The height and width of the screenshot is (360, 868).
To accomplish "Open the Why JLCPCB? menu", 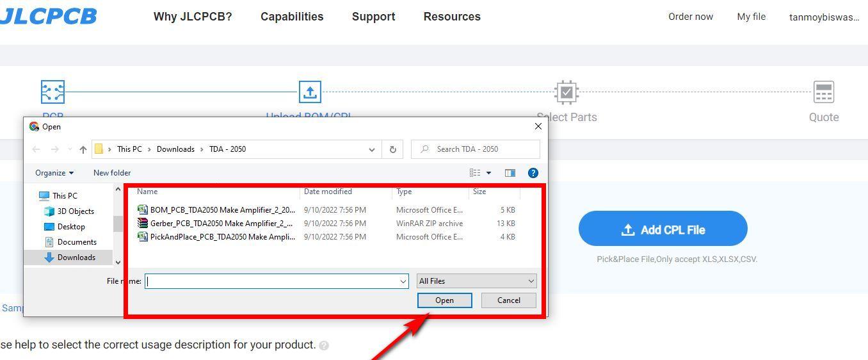I will 193,17.
